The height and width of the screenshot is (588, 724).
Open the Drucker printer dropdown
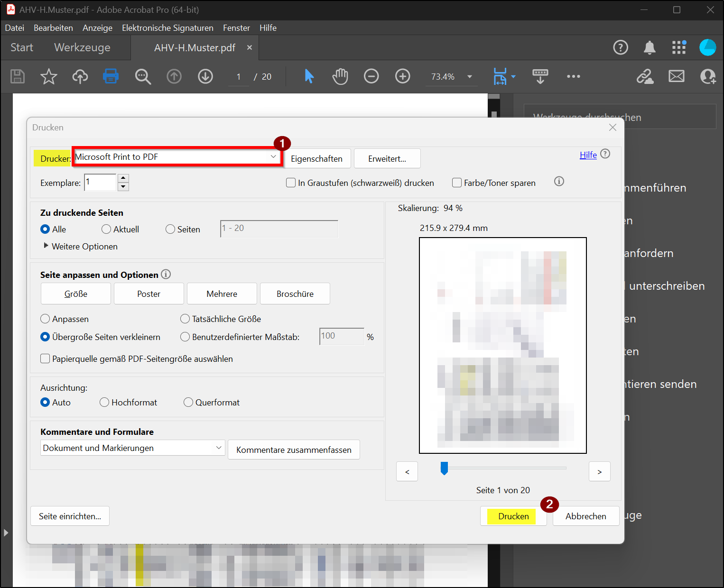177,157
